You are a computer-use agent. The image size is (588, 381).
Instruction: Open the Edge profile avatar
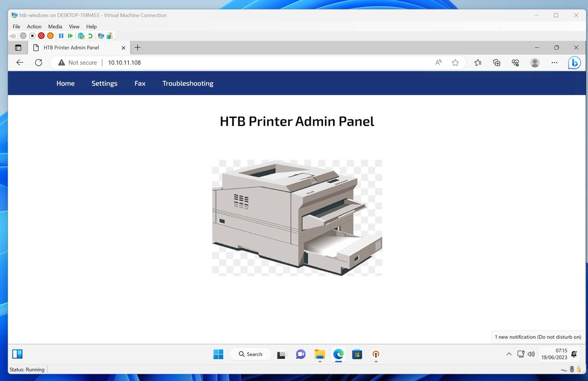coord(535,62)
